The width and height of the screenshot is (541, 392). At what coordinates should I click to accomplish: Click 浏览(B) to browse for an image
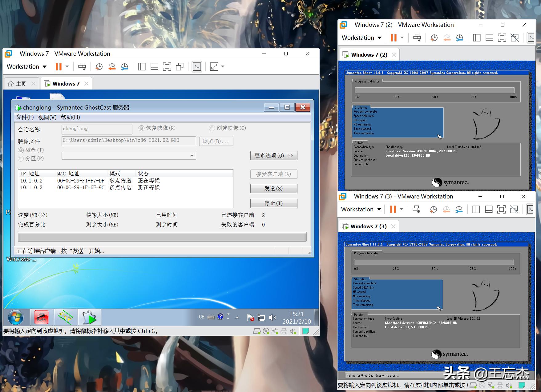(x=216, y=141)
